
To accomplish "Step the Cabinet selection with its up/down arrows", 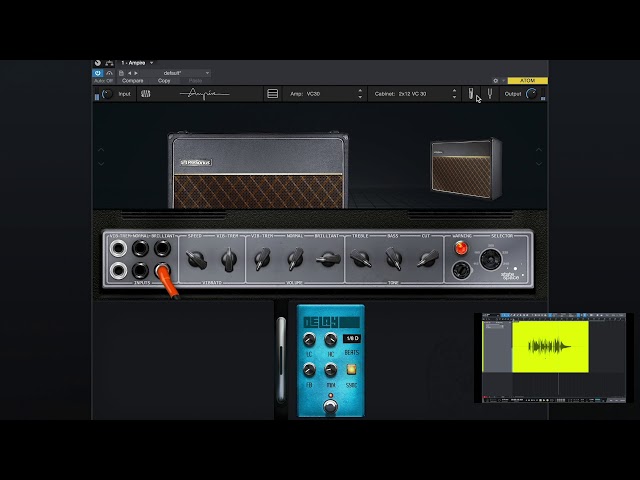I will [454, 94].
